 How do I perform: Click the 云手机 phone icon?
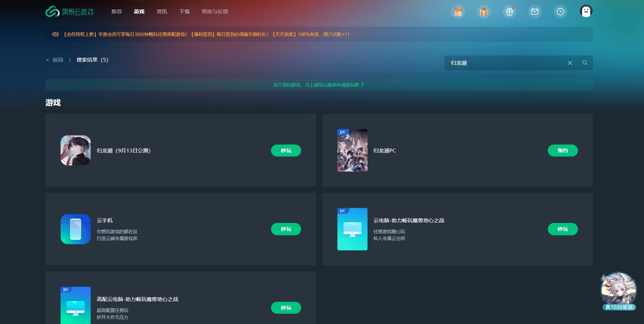(x=76, y=229)
